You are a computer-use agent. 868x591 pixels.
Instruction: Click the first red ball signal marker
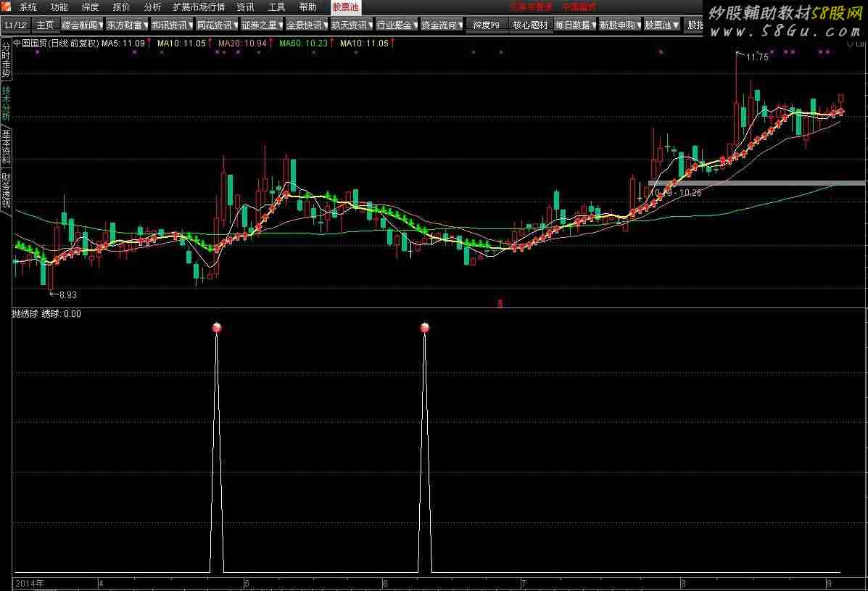[216, 328]
